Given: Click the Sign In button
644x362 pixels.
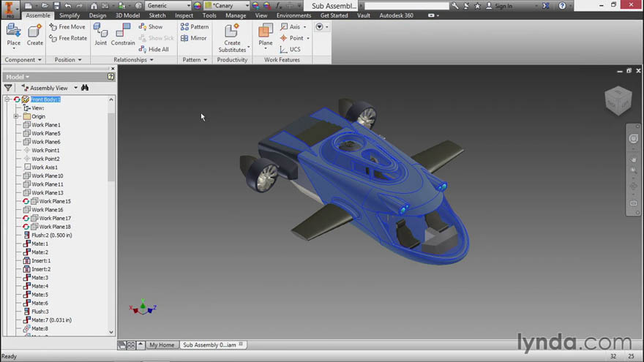Looking at the screenshot, I should tap(499, 6).
